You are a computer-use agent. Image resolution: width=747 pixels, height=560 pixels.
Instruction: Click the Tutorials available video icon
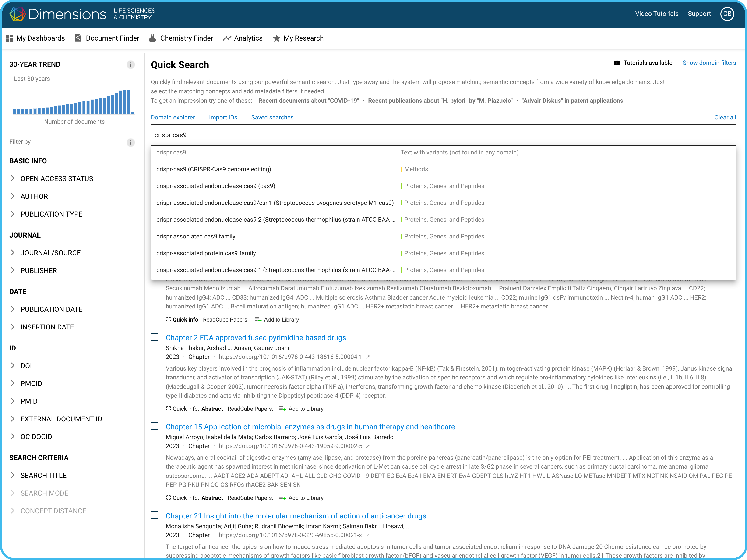617,63
